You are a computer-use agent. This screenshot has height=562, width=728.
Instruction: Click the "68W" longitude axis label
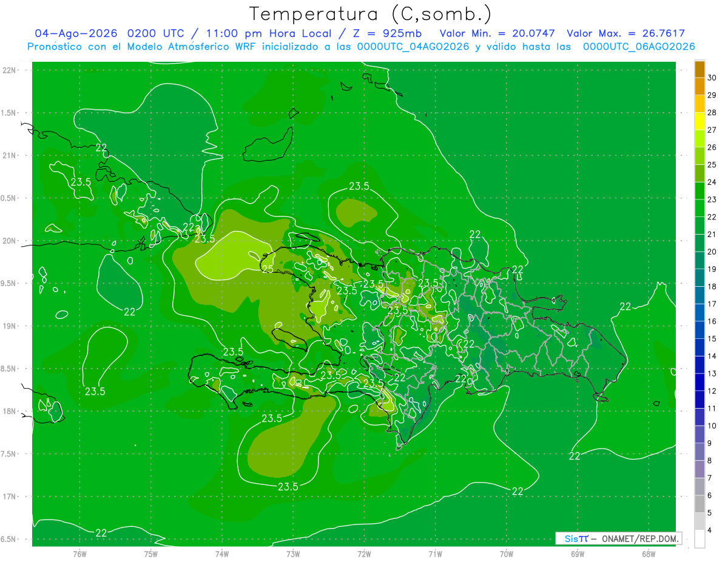(649, 554)
